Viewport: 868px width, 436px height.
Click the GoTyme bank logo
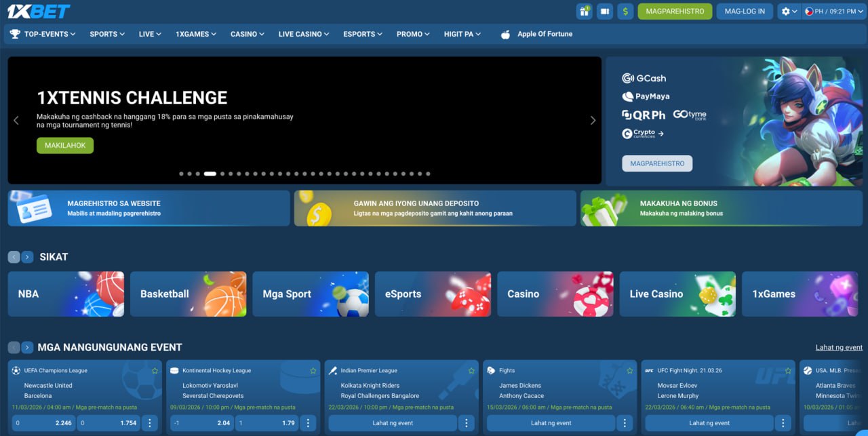690,115
